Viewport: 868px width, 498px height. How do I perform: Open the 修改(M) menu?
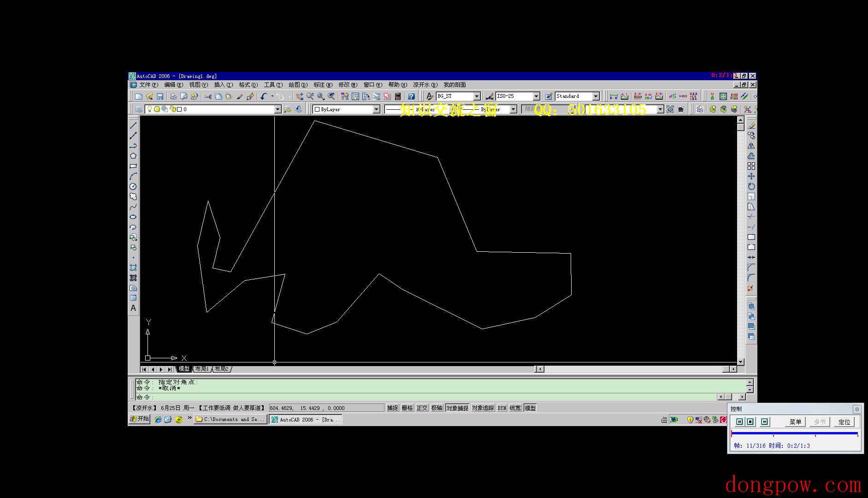pos(348,85)
